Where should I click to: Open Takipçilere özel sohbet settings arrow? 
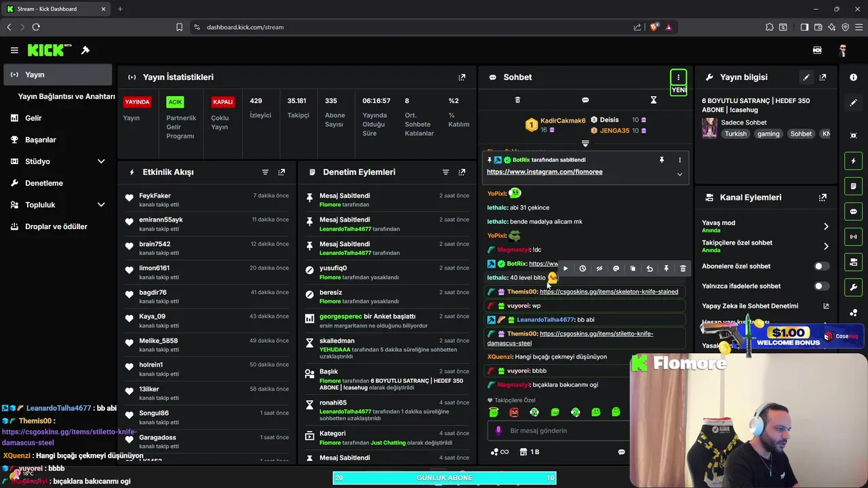pos(826,246)
